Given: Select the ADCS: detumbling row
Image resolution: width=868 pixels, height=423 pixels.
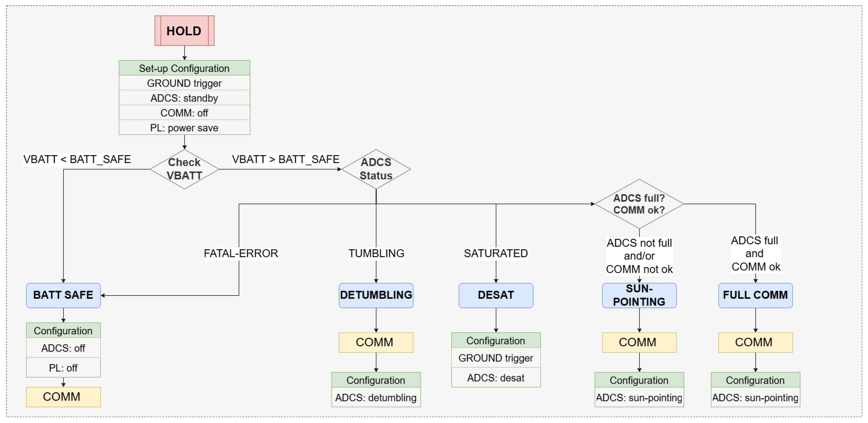Looking at the screenshot, I should tap(376, 398).
